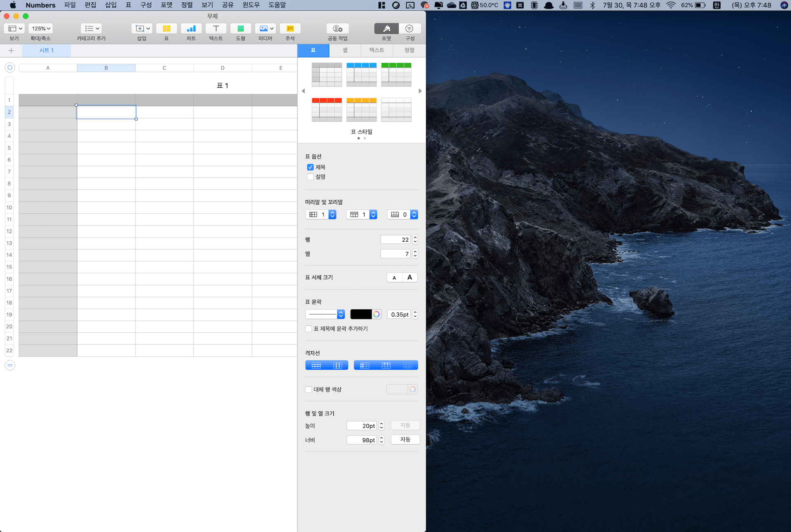Switch to the 셀 inspector tab
Image resolution: width=791 pixels, height=532 pixels.
(x=345, y=50)
